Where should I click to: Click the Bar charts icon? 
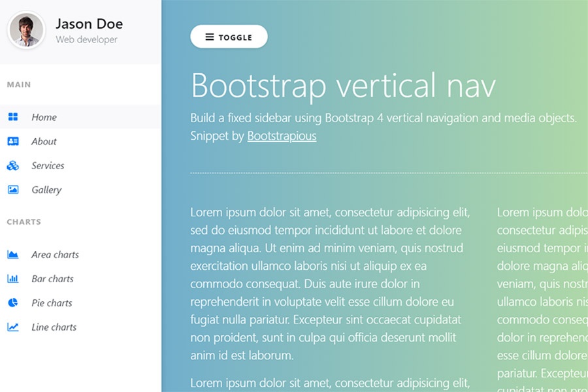pyautogui.click(x=13, y=279)
